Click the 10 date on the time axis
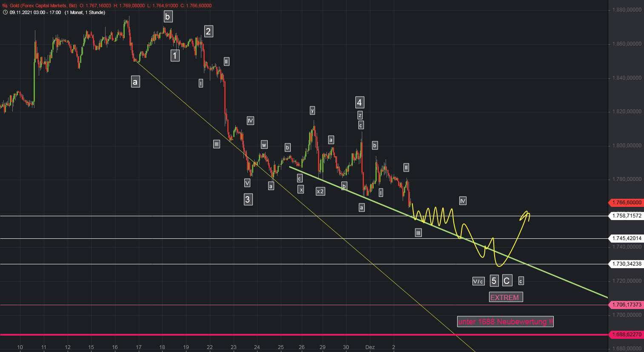The height and width of the screenshot is (352, 644). click(20, 347)
